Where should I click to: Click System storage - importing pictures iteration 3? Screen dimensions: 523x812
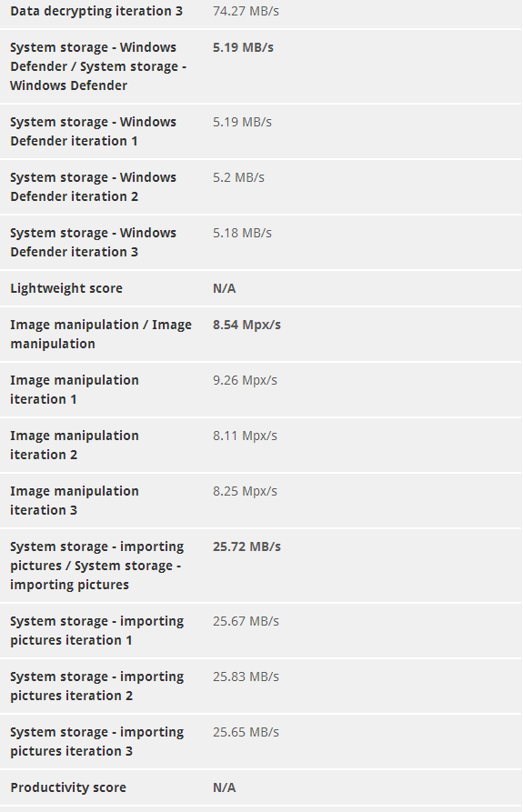tap(96, 741)
